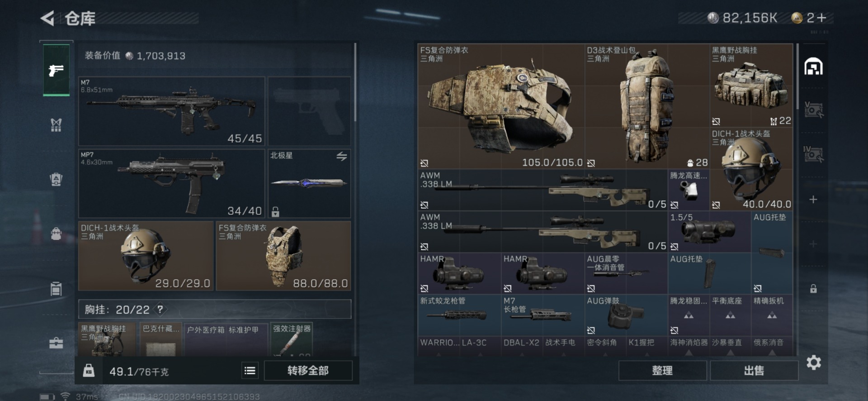868x401 pixels.
Task: Open the settings gear icon at bottom right
Action: coord(813,363)
